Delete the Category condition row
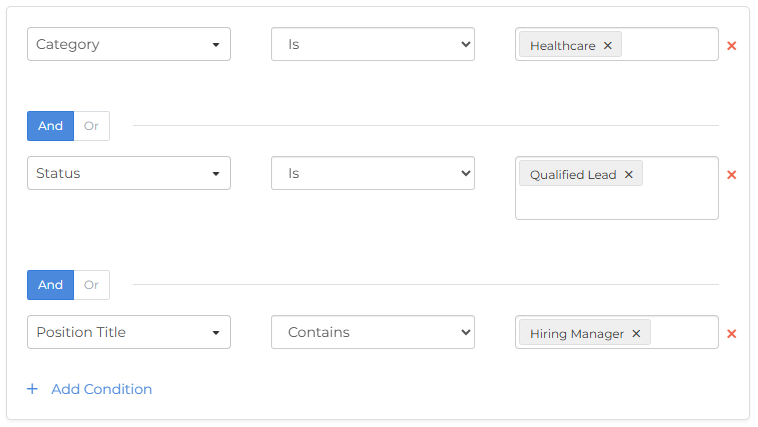758x427 pixels. (732, 45)
